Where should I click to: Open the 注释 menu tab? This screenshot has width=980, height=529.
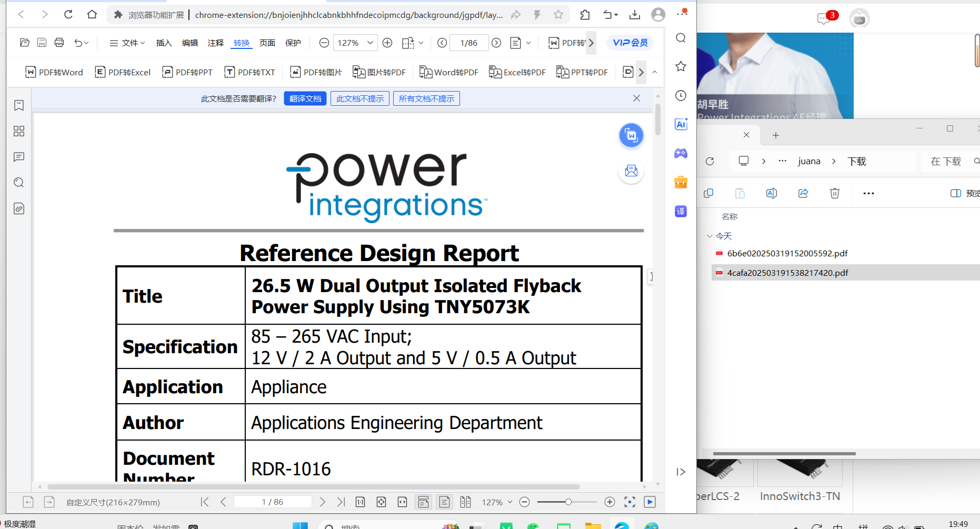coord(216,43)
